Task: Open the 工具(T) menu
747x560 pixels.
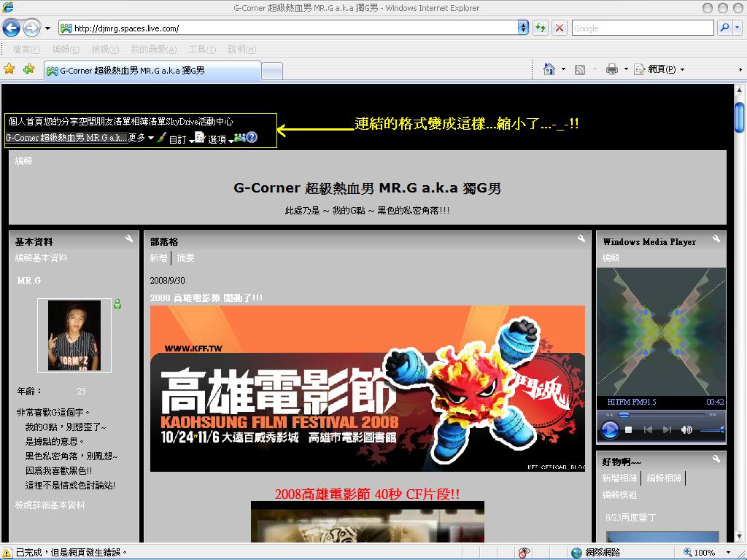Action: tap(202, 50)
